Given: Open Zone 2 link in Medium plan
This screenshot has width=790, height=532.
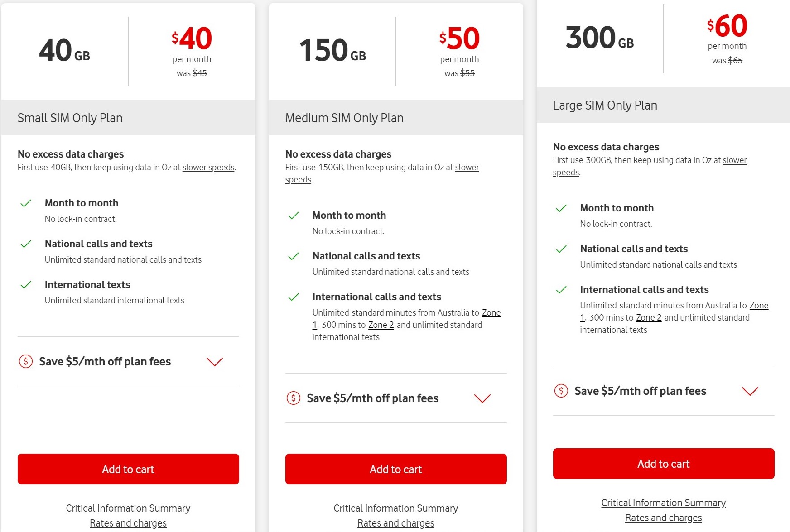Looking at the screenshot, I should [381, 325].
